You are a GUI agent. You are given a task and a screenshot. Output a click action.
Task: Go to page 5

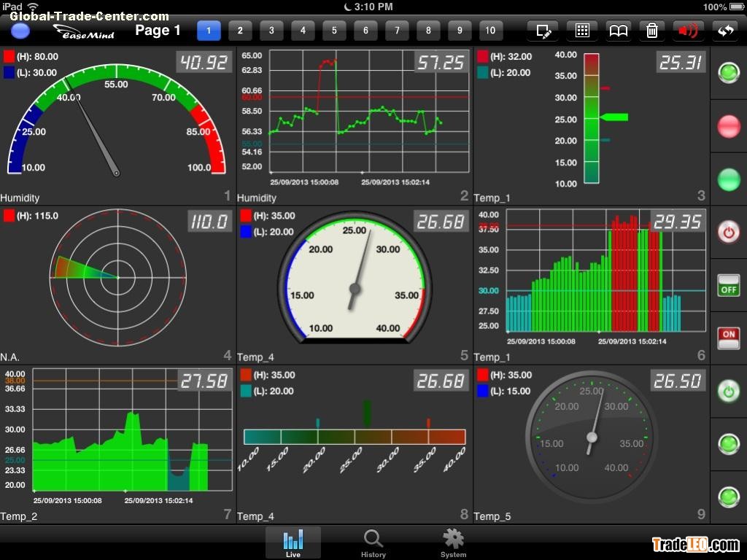(x=334, y=31)
